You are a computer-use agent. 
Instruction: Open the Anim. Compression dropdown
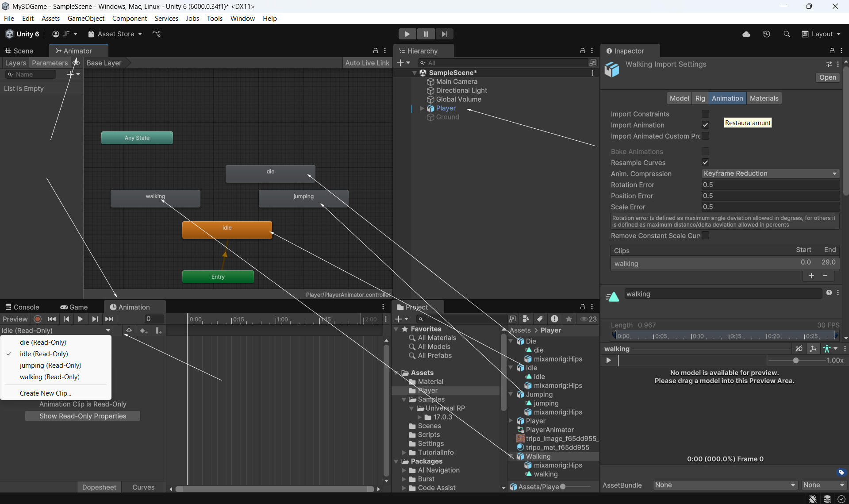tap(770, 174)
